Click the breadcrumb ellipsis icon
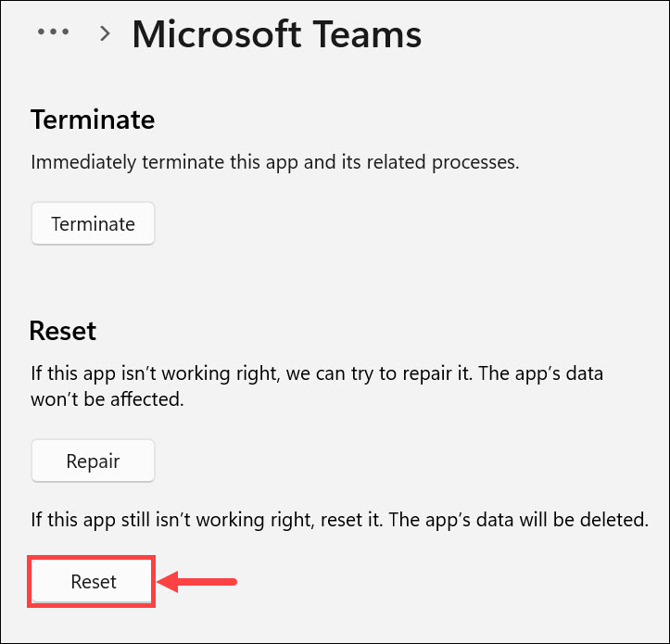The image size is (670, 644). coord(53,32)
